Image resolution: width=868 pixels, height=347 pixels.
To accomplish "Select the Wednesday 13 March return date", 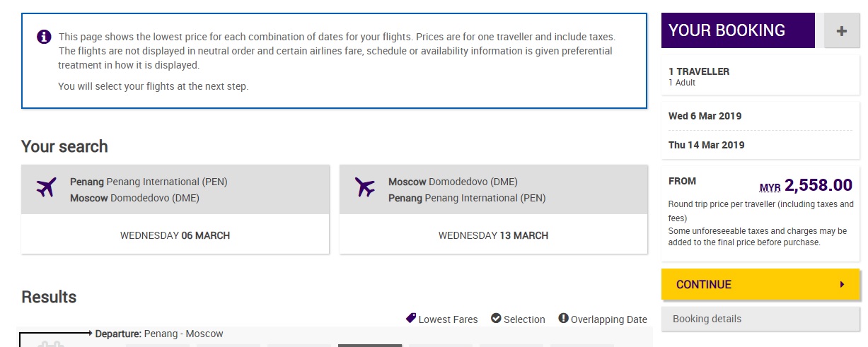I will click(x=493, y=235).
